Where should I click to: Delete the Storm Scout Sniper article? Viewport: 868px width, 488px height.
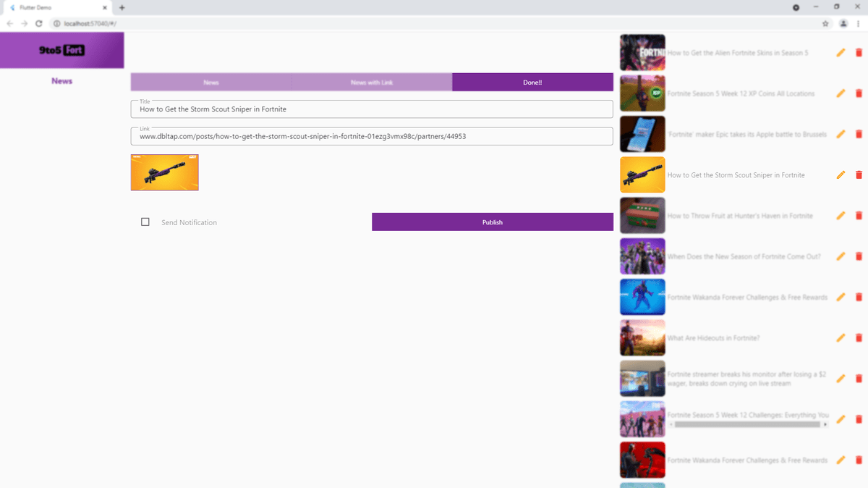pyautogui.click(x=859, y=174)
